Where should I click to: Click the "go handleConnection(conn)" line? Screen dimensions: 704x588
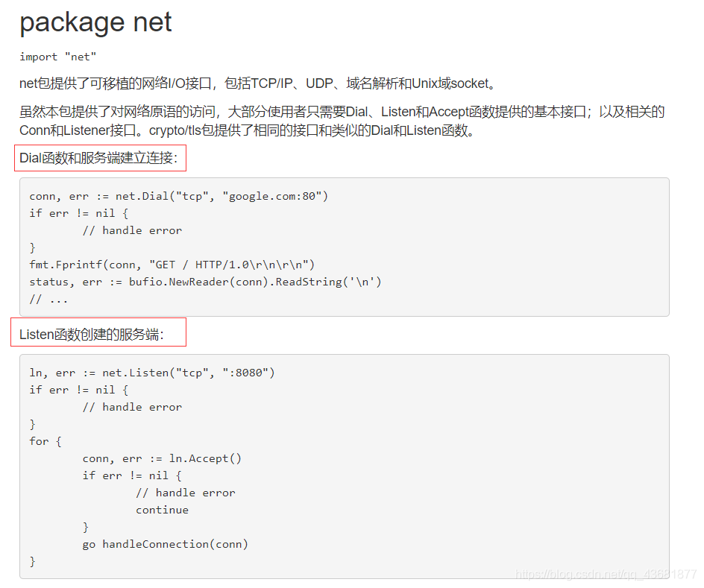click(165, 544)
